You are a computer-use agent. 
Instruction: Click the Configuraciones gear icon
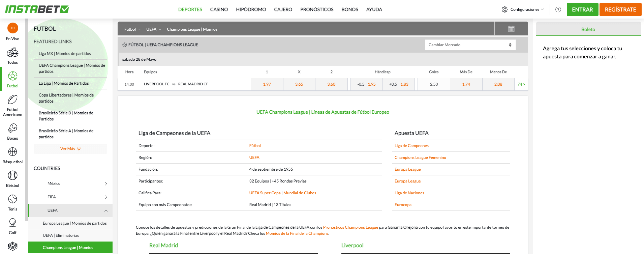pyautogui.click(x=505, y=9)
